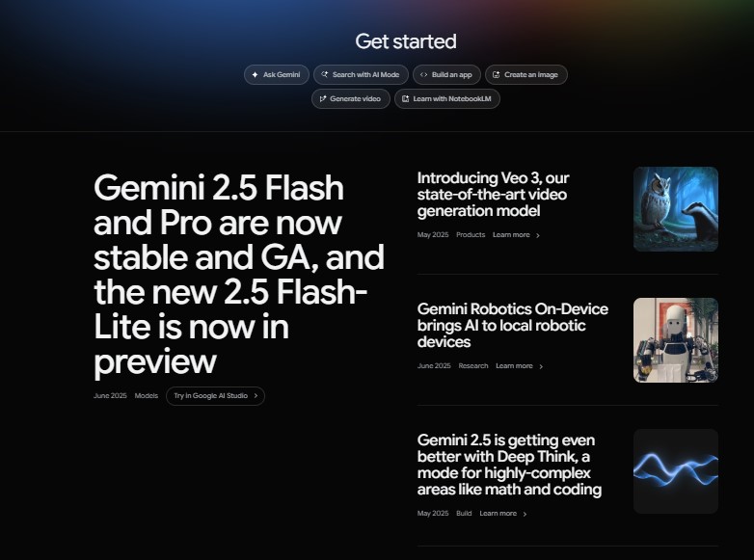Image resolution: width=754 pixels, height=560 pixels.
Task: Click the chevron arrow inside Try in Google AI Studio
Action: (256, 396)
